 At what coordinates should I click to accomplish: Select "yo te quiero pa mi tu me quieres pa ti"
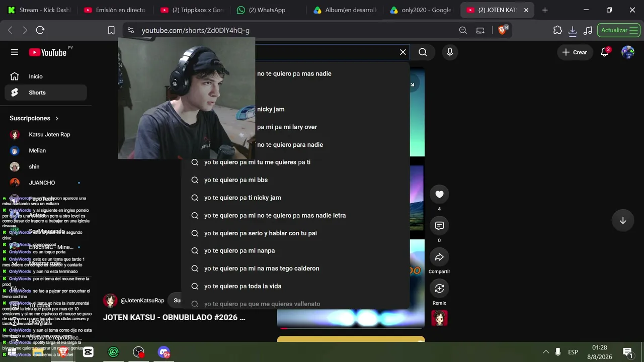coord(295,162)
